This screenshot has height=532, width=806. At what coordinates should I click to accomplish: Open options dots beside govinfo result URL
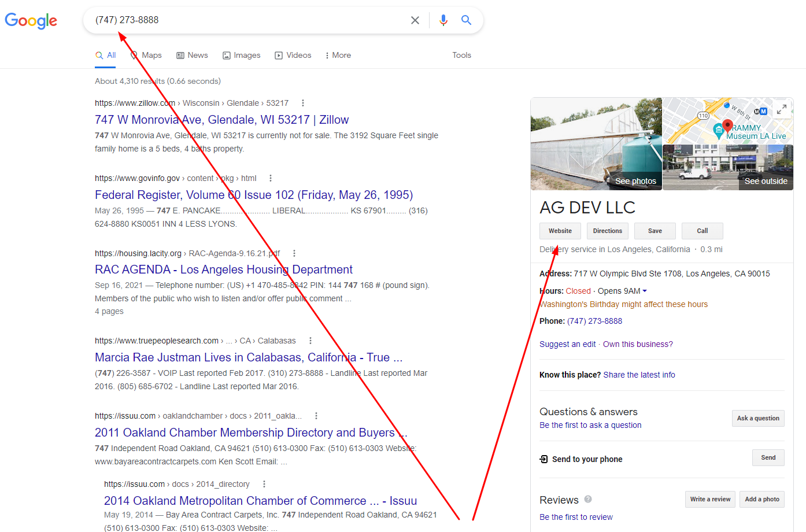click(271, 178)
